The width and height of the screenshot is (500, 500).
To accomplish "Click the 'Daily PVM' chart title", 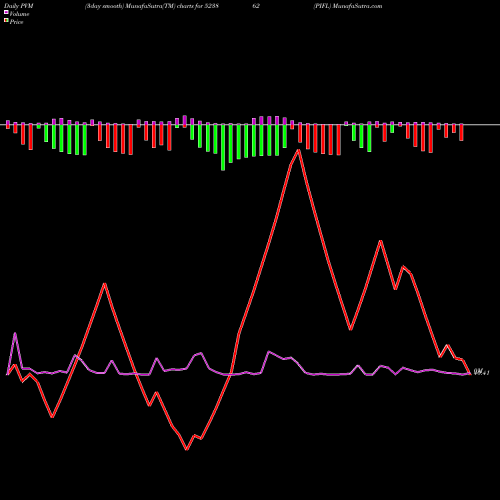I will (19, 6).
